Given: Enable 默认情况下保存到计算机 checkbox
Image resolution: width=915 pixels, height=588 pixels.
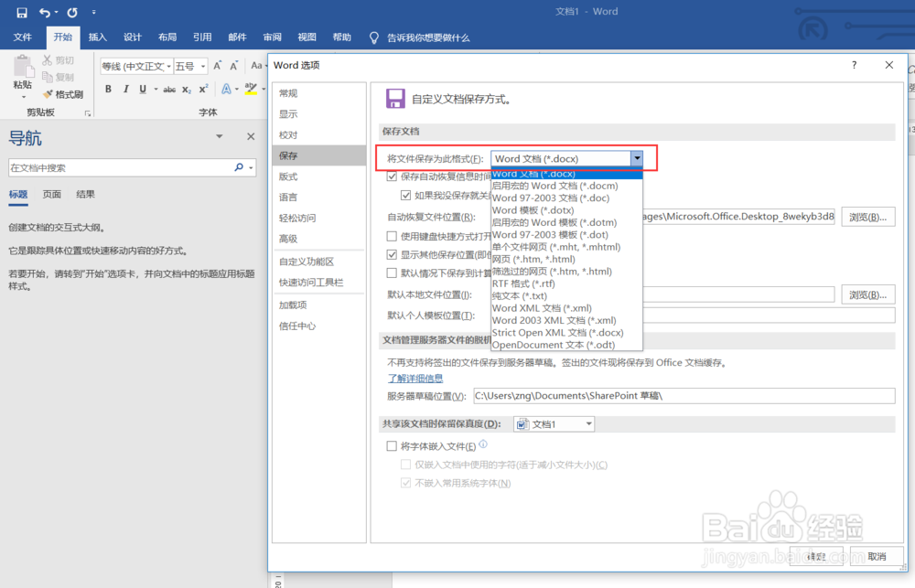Looking at the screenshot, I should (393, 273).
